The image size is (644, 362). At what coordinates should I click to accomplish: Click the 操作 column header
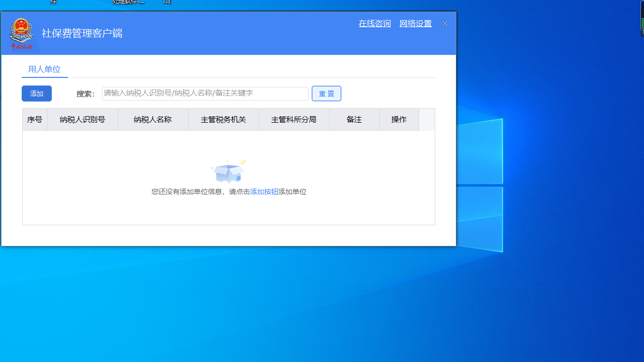399,119
